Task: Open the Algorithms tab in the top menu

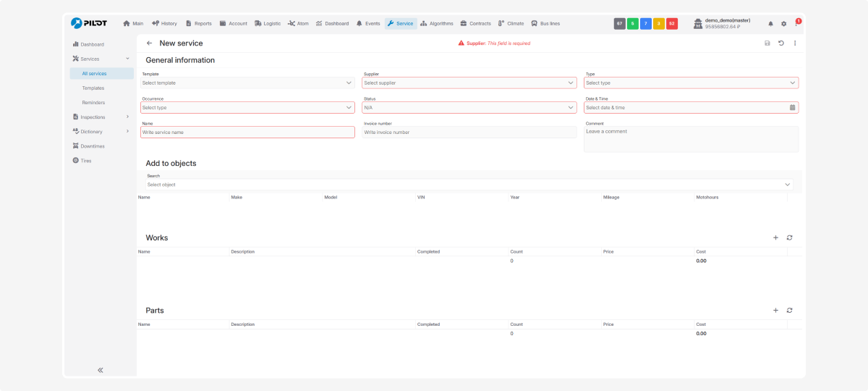Action: point(437,23)
